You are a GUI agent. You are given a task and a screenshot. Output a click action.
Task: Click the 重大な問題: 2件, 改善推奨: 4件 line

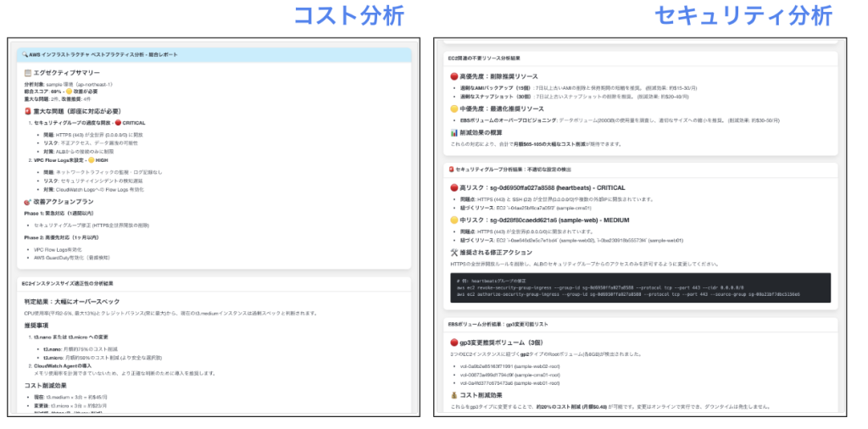[59, 98]
